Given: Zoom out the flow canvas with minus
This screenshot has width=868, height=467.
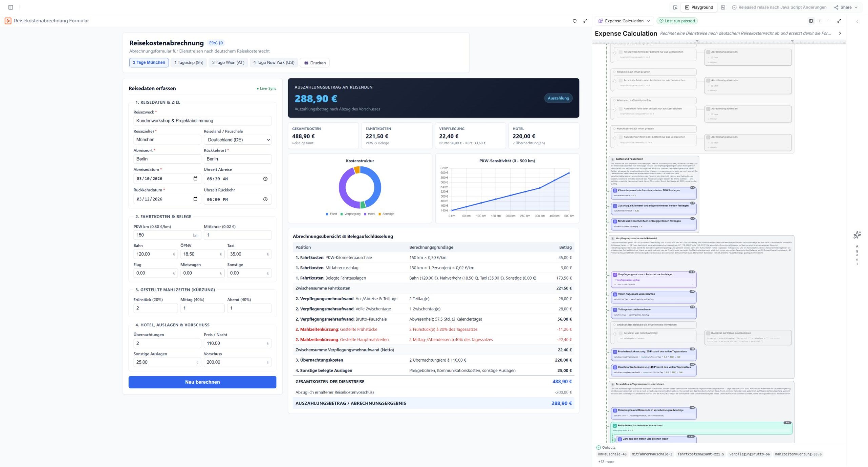Looking at the screenshot, I should 829,21.
